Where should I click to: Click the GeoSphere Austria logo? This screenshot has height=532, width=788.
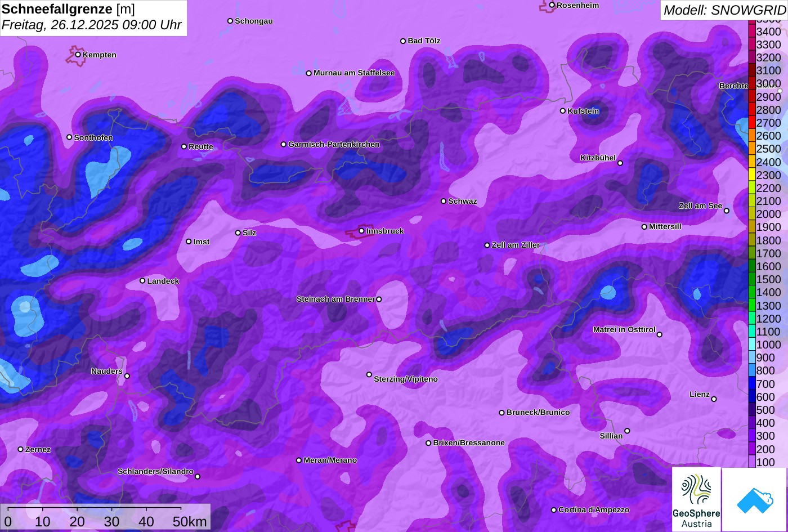point(696,499)
